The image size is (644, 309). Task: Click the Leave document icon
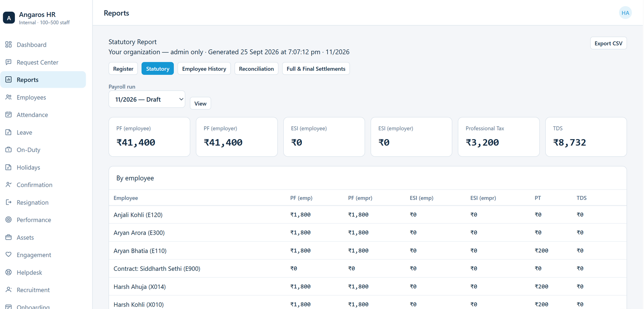coord(8,132)
